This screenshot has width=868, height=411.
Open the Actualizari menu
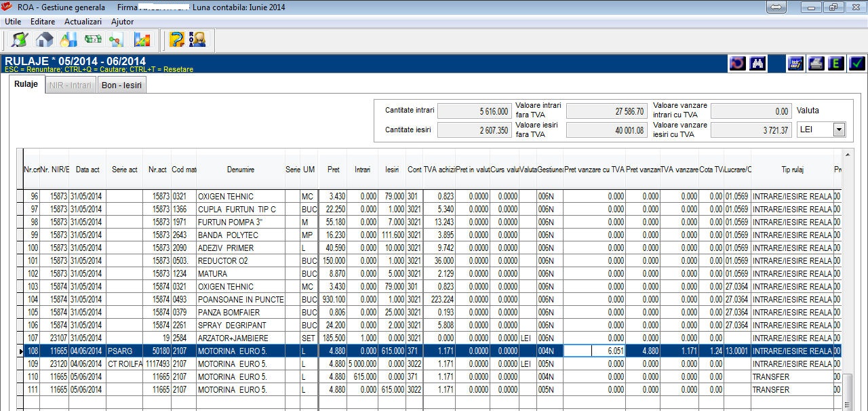[x=83, y=22]
